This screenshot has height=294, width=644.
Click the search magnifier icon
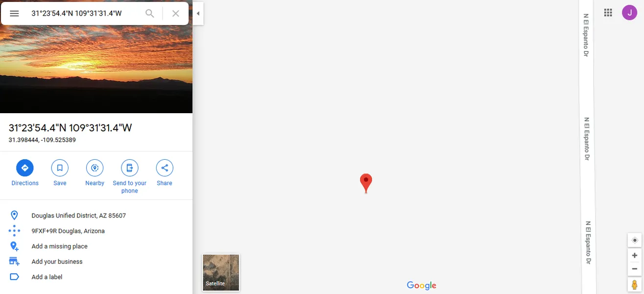coord(150,14)
